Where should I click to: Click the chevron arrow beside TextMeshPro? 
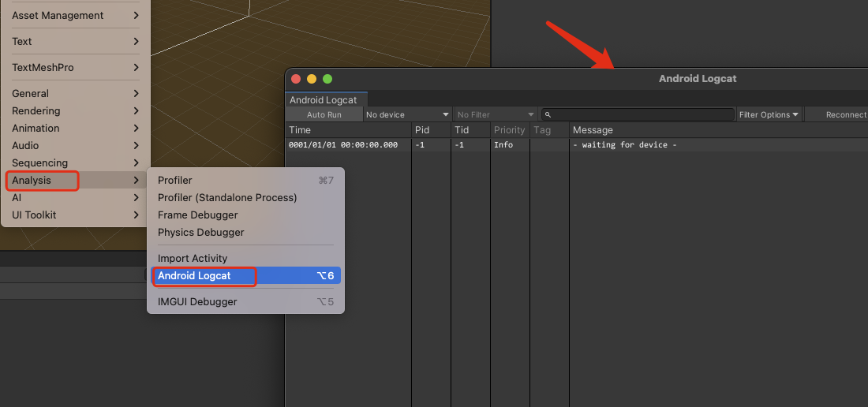pyautogui.click(x=137, y=68)
